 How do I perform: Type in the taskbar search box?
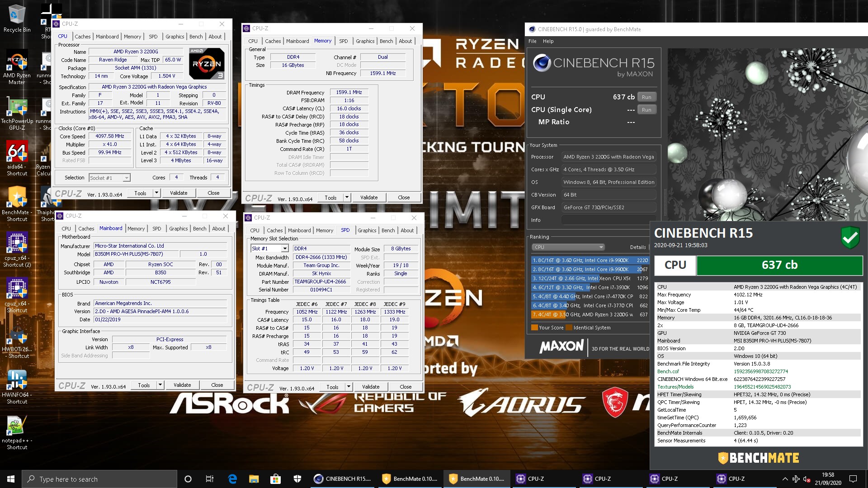(99, 479)
